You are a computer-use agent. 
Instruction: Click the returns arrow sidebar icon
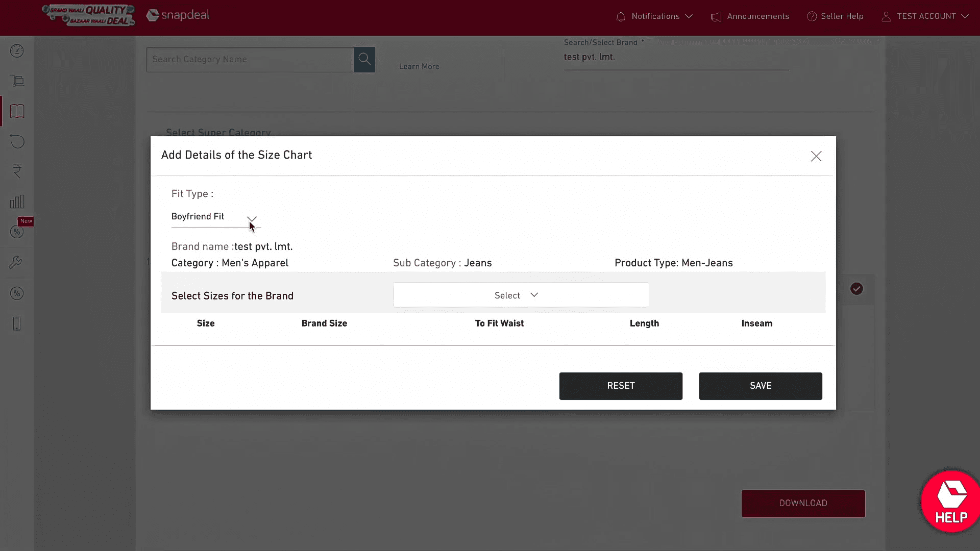click(17, 141)
